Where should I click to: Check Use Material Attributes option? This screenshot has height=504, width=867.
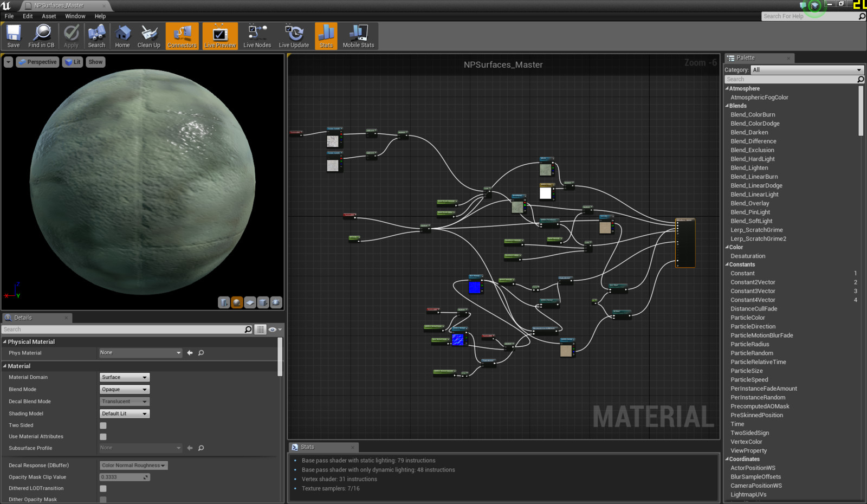click(x=103, y=437)
